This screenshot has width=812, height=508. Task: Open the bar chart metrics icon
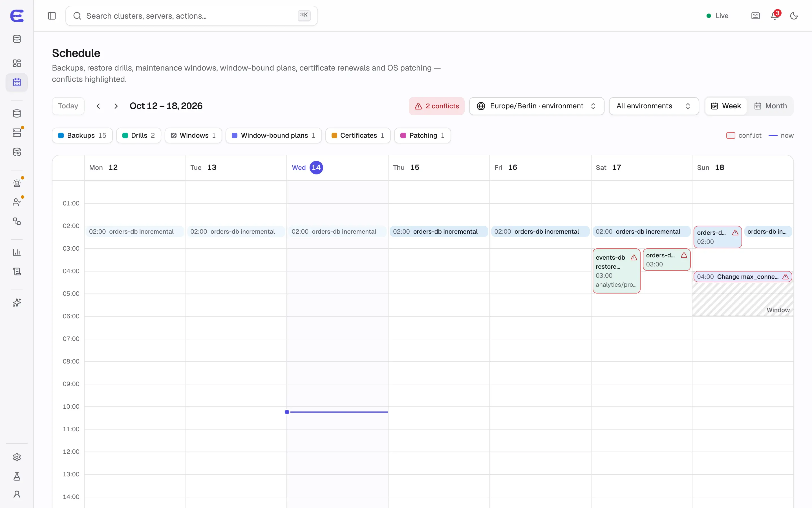click(x=17, y=252)
